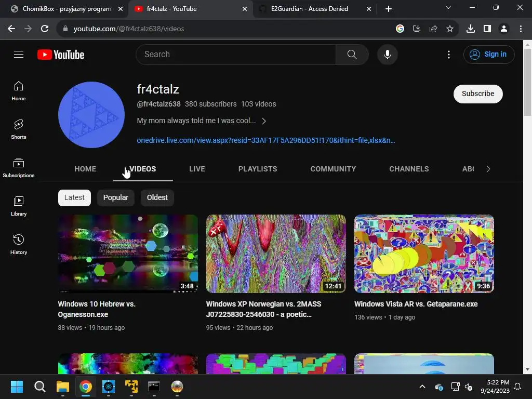Open the PLAYLISTS channel tab
Viewport: 532px width, 399px height.
pyautogui.click(x=258, y=169)
